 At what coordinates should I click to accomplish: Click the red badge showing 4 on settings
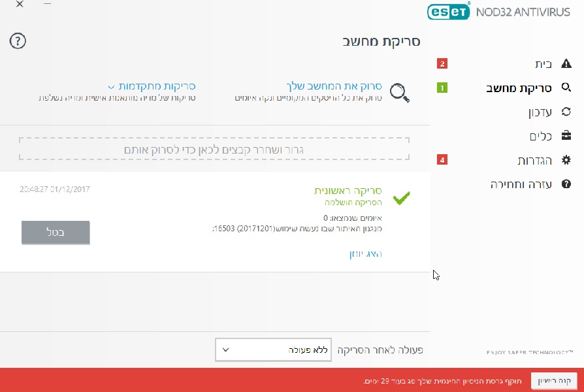[x=442, y=160]
